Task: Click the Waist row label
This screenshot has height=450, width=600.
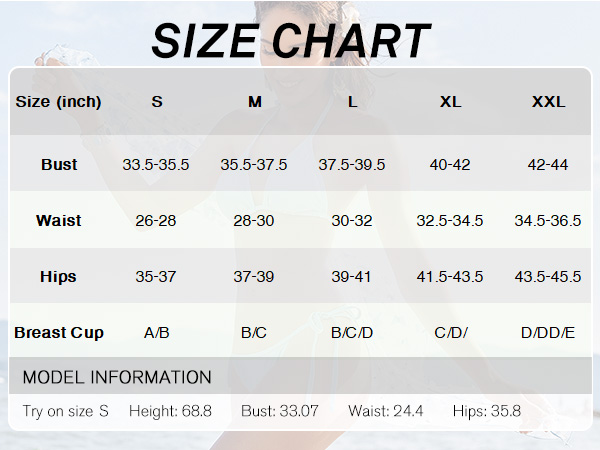Action: tap(59, 220)
